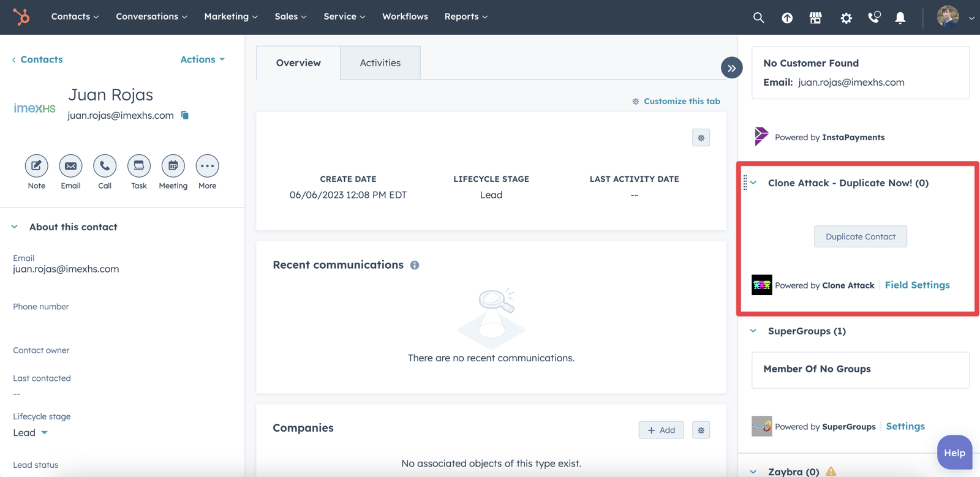The width and height of the screenshot is (980, 477).
Task: Click the Duplicate Contact button
Action: coord(860,236)
